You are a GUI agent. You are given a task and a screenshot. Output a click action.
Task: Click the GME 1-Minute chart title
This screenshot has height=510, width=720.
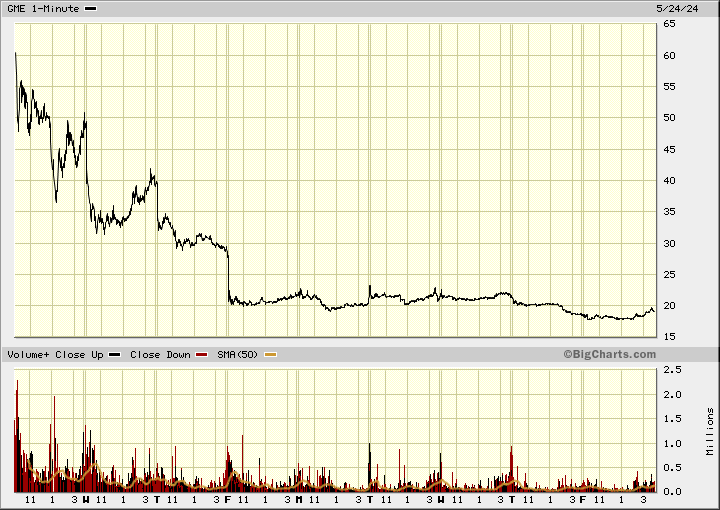coord(43,9)
